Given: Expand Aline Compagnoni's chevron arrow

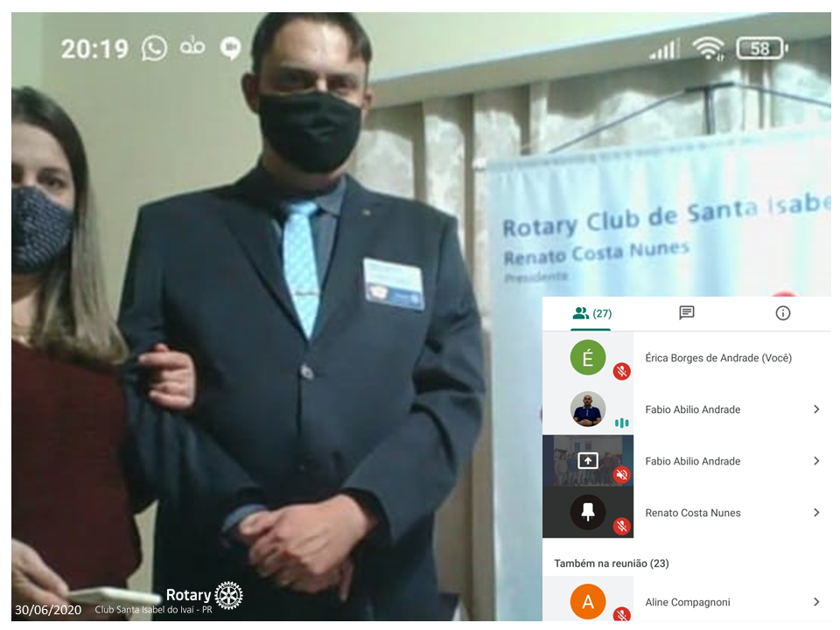Looking at the screenshot, I should click(815, 602).
